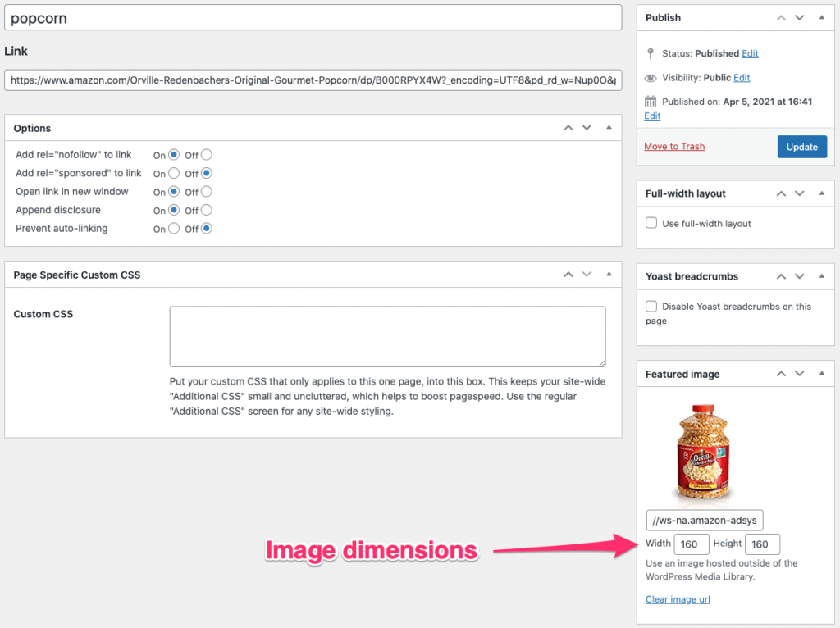840x628 pixels.
Task: Click the Update button
Action: pyautogui.click(x=802, y=147)
